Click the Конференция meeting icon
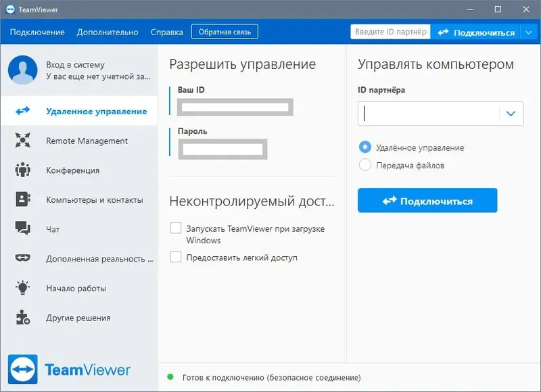This screenshot has width=541, height=392. [22, 170]
